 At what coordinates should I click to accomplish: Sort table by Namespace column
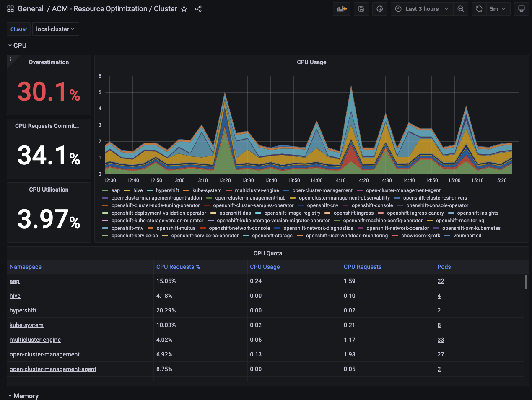(x=26, y=267)
